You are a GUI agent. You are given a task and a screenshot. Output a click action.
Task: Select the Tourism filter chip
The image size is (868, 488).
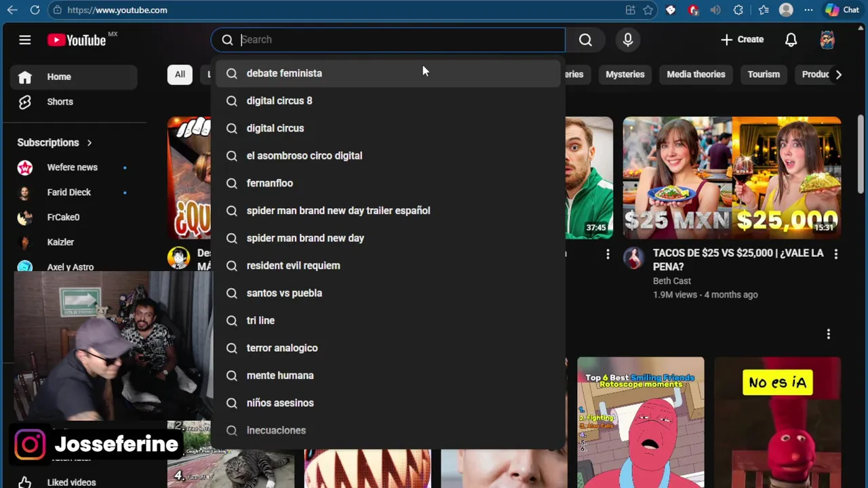764,75
